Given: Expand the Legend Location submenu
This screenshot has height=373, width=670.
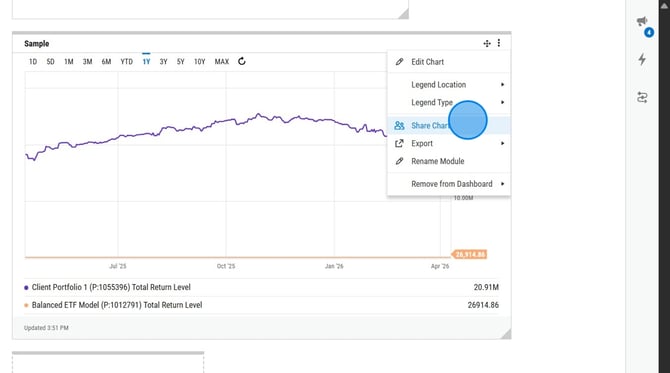Looking at the screenshot, I should tap(449, 85).
